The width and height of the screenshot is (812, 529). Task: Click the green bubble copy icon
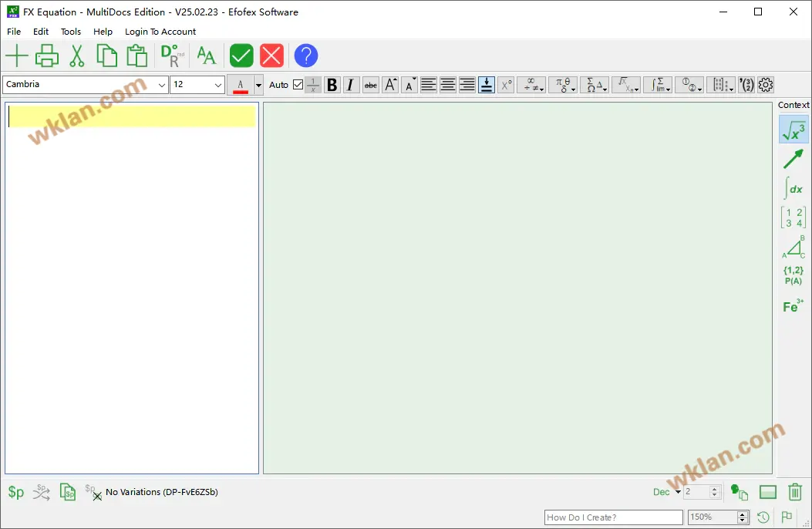tap(739, 492)
